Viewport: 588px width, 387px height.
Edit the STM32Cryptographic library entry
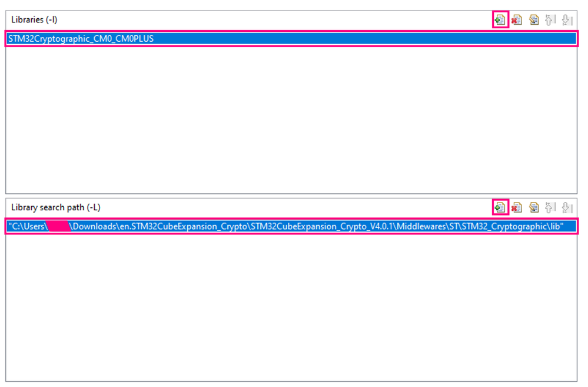pyautogui.click(x=534, y=19)
